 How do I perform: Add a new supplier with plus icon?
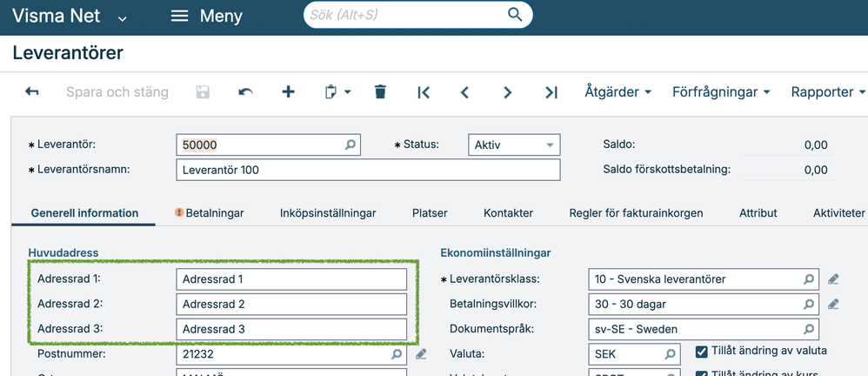[x=289, y=91]
